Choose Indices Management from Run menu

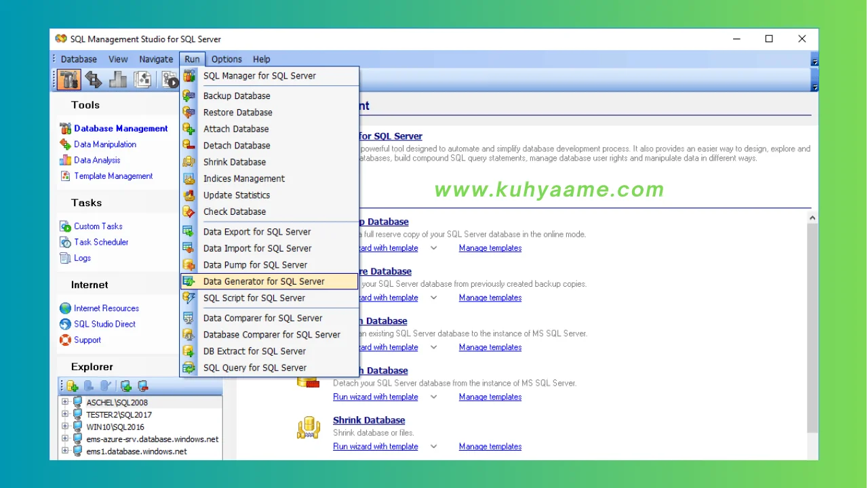(269, 179)
